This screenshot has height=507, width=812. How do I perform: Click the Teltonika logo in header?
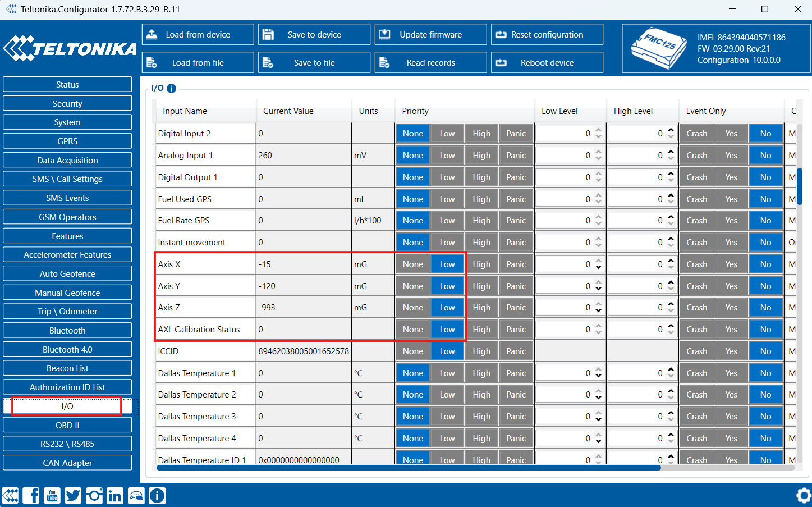tap(70, 49)
